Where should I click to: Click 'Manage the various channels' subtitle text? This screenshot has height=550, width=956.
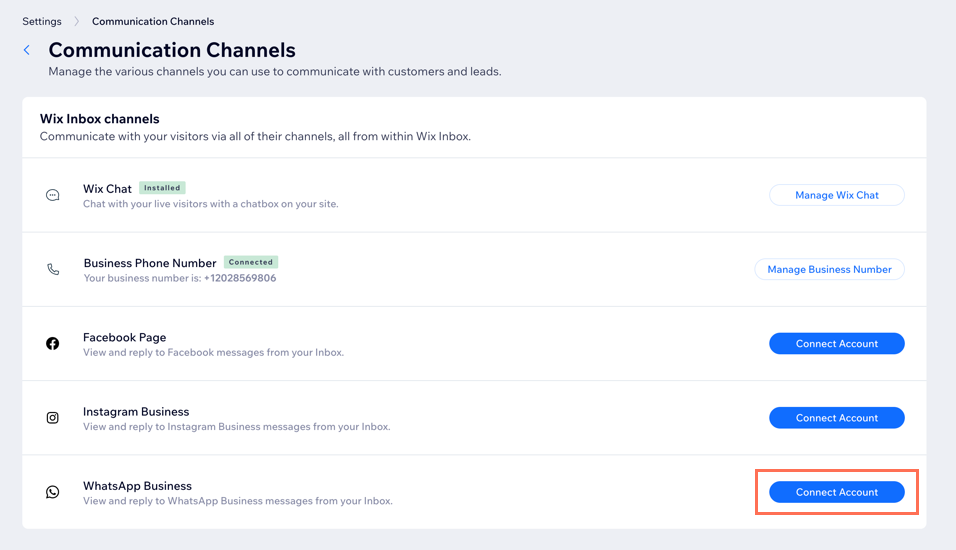pos(275,72)
